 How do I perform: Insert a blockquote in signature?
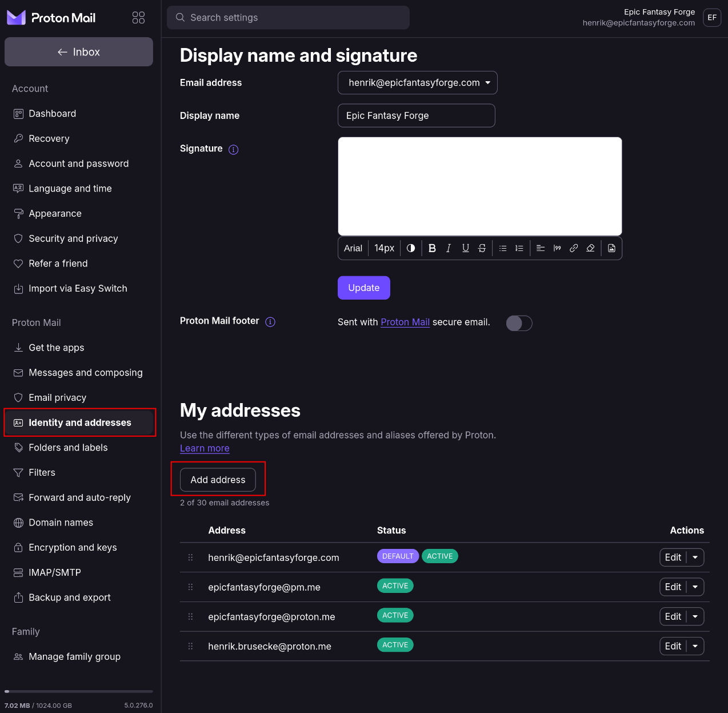coord(557,248)
